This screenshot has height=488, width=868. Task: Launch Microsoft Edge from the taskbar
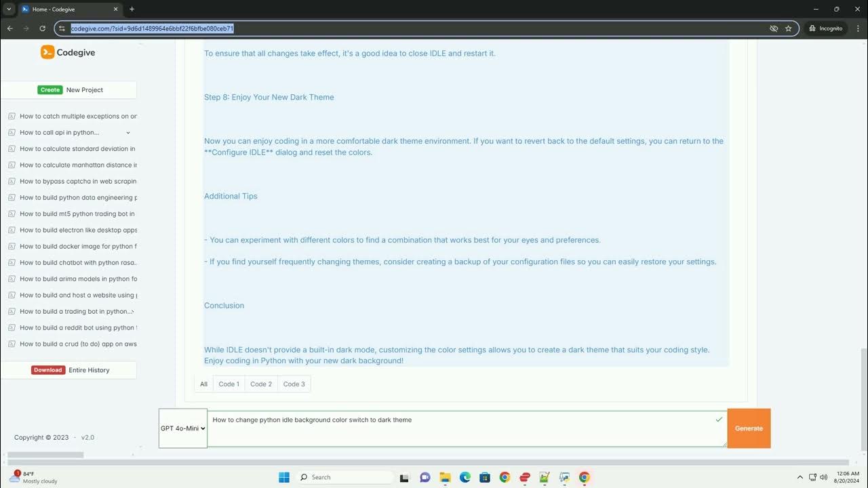coord(465,477)
